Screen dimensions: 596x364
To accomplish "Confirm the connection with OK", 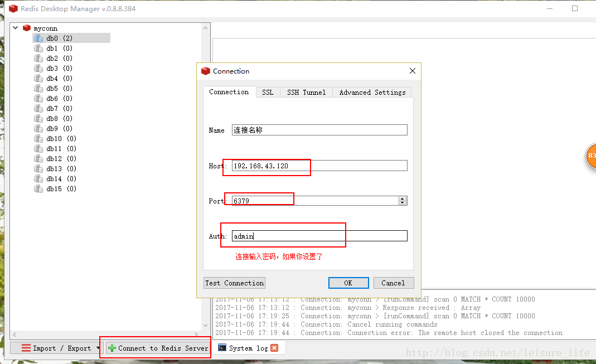I will point(348,283).
